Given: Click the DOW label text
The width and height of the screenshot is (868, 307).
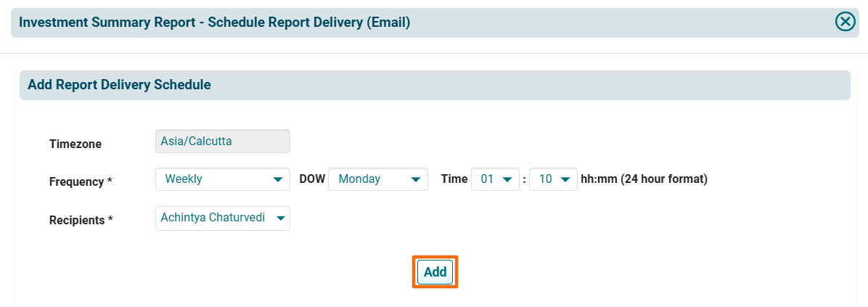Looking at the screenshot, I should point(312,179).
